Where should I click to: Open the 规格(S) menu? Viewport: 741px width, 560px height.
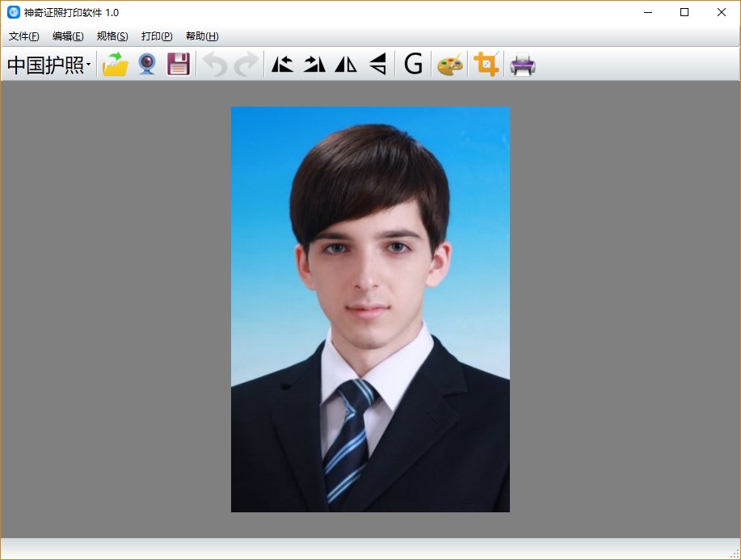point(112,36)
